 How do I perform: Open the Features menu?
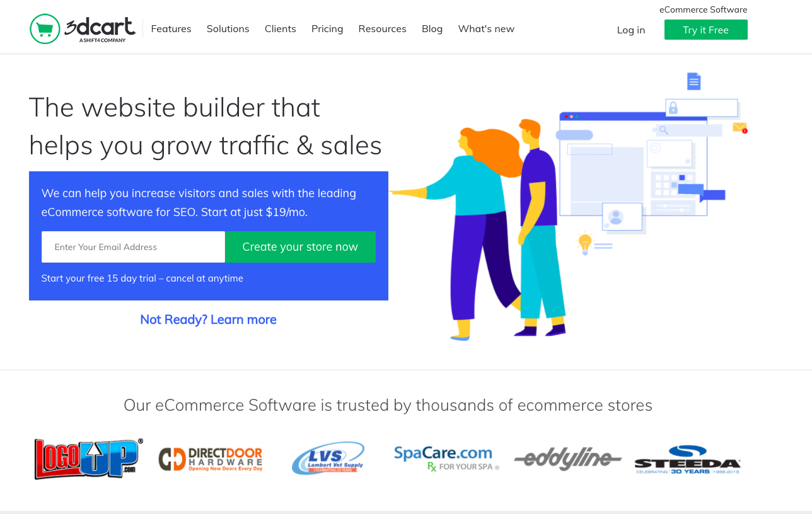point(171,29)
